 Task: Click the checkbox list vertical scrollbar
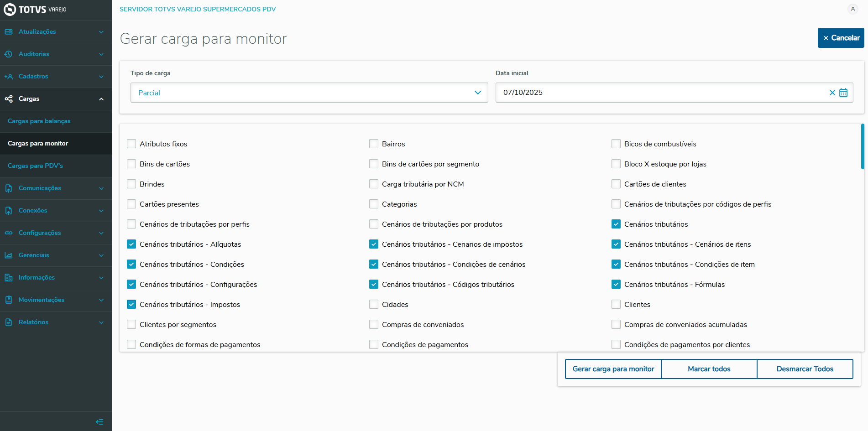(x=863, y=147)
